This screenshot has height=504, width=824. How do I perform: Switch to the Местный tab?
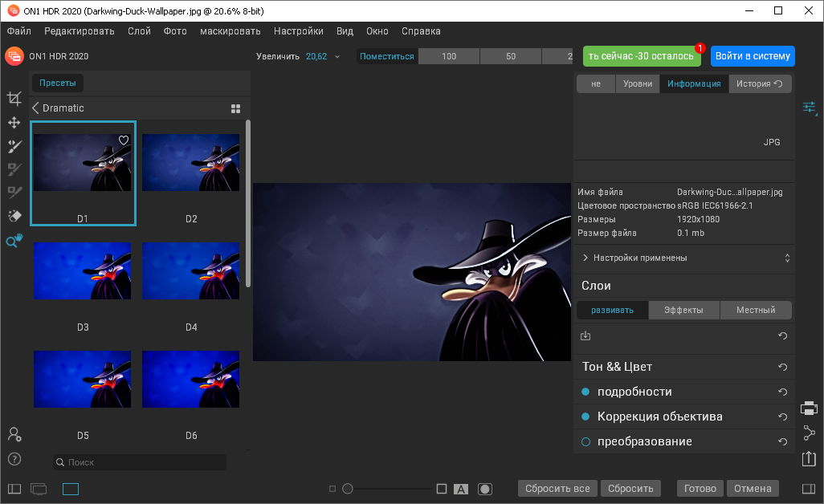tap(756, 311)
